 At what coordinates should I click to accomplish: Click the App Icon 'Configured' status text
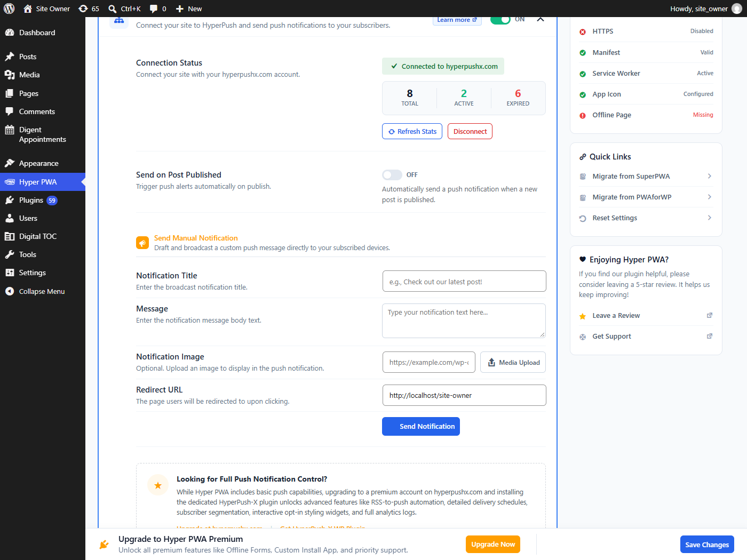(698, 94)
